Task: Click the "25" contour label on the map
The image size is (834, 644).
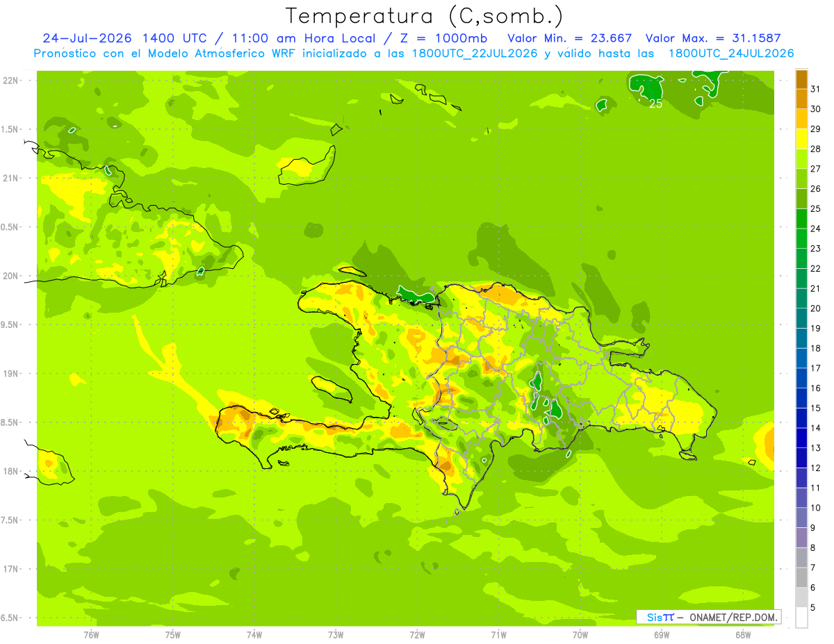Action: point(655,104)
